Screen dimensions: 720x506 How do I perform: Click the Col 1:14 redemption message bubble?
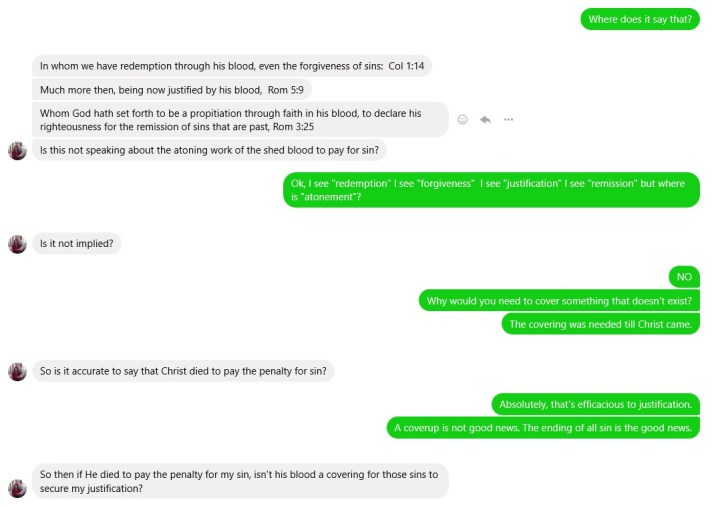pos(232,66)
